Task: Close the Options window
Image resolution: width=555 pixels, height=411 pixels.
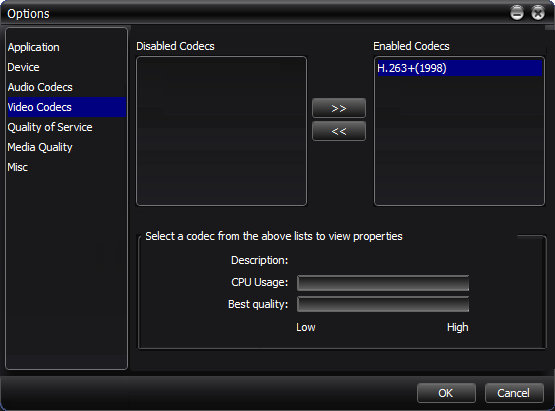Action: click(538, 13)
